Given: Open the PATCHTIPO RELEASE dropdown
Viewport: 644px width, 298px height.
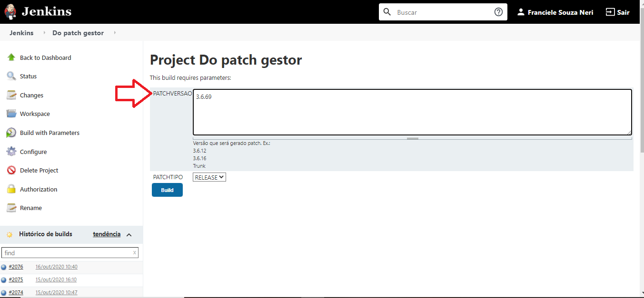Looking at the screenshot, I should (209, 177).
